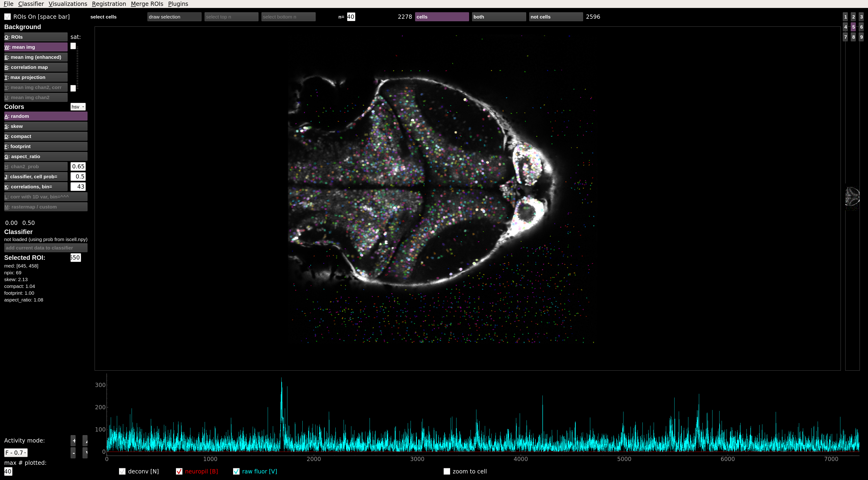Click the minus trace scaling button

[73, 453]
